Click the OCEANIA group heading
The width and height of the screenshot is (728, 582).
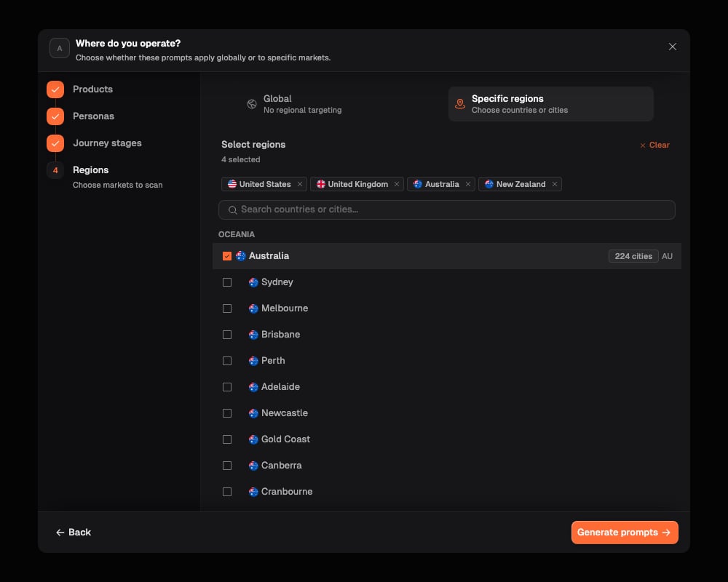(x=237, y=234)
